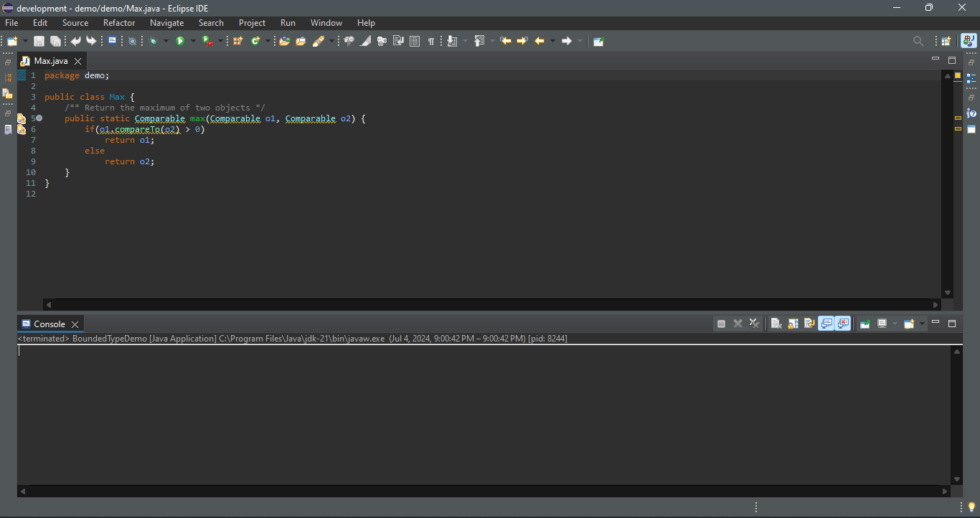Open the Refactor menu

click(119, 23)
